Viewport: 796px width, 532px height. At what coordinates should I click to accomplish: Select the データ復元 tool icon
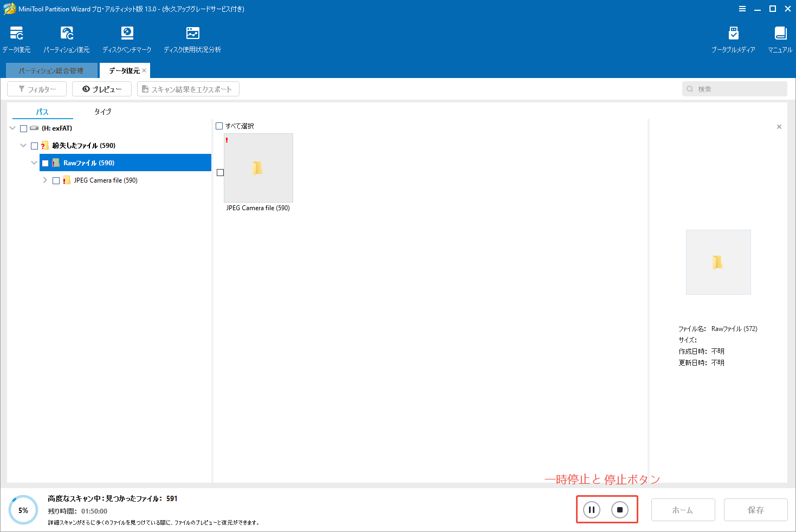point(16,38)
